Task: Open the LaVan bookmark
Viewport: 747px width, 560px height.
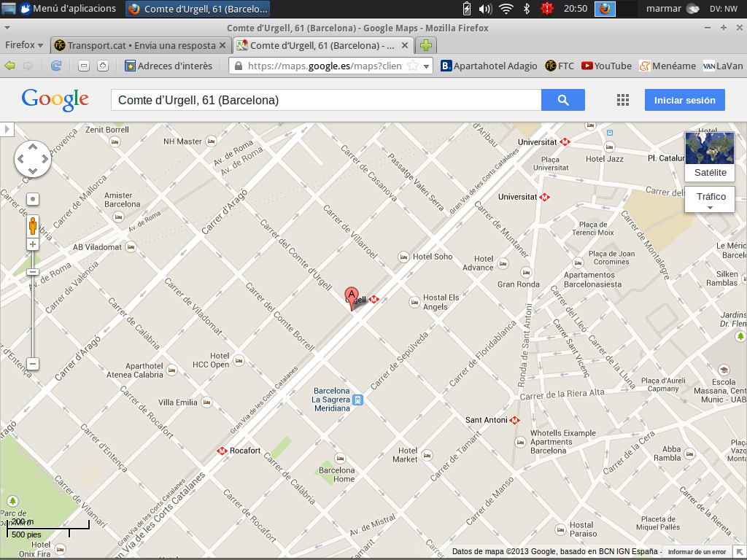Action: [x=723, y=66]
